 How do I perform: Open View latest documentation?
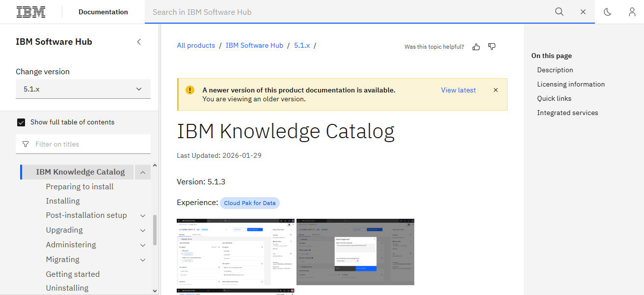point(458,90)
